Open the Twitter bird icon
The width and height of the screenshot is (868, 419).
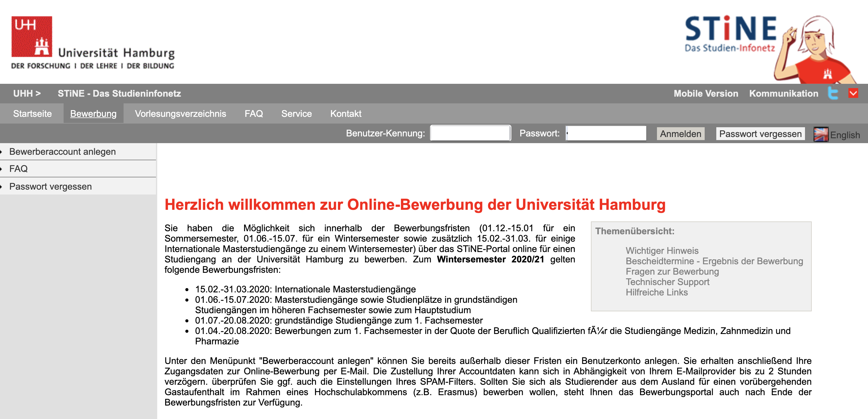pos(833,93)
